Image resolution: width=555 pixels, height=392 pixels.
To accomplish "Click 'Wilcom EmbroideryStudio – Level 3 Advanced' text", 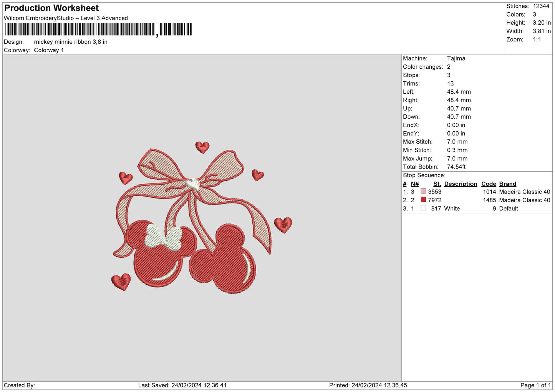I will click(66, 18).
